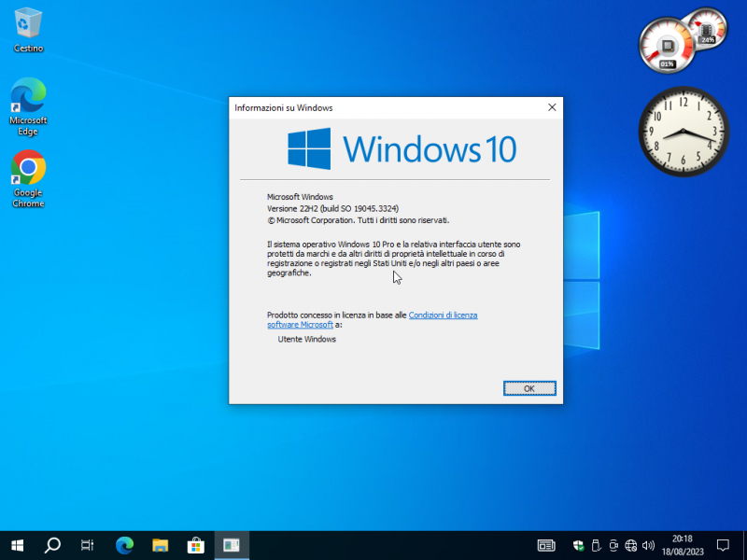This screenshot has width=747, height=560.
Task: Open the touch keyboard tray icon
Action: click(x=546, y=545)
